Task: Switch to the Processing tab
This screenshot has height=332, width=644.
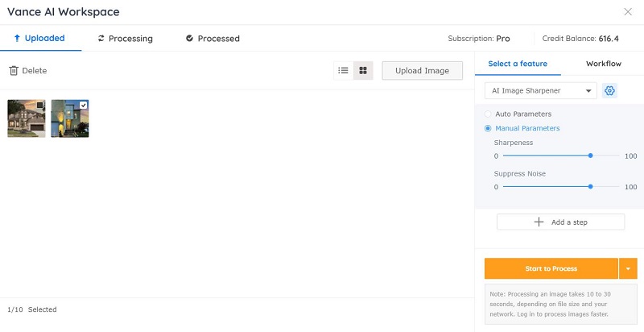Action: click(126, 39)
